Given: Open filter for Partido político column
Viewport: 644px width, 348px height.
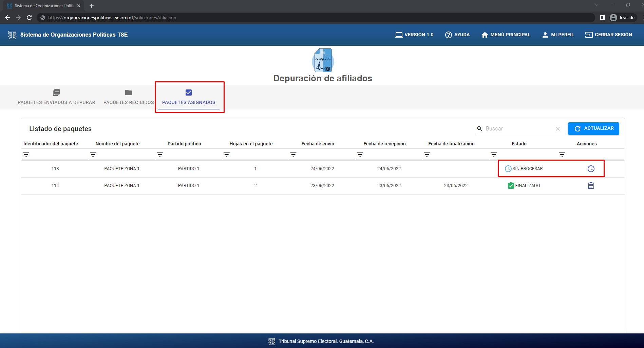Looking at the screenshot, I should 160,155.
